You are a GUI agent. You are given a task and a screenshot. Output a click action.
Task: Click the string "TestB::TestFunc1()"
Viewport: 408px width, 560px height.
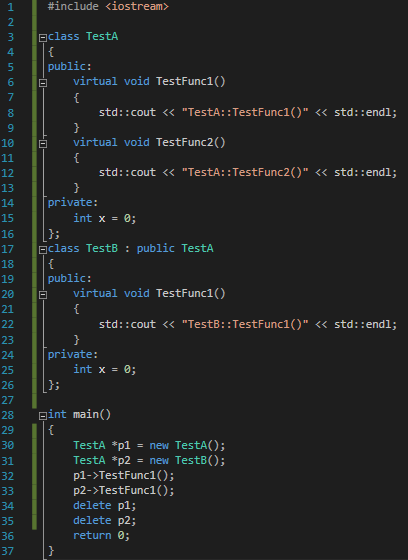click(x=245, y=324)
